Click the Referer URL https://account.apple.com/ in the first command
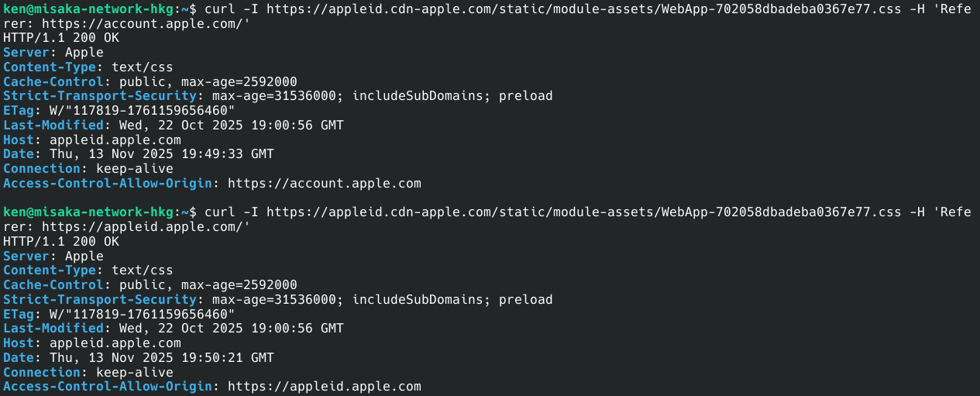The image size is (980, 396). (x=146, y=24)
